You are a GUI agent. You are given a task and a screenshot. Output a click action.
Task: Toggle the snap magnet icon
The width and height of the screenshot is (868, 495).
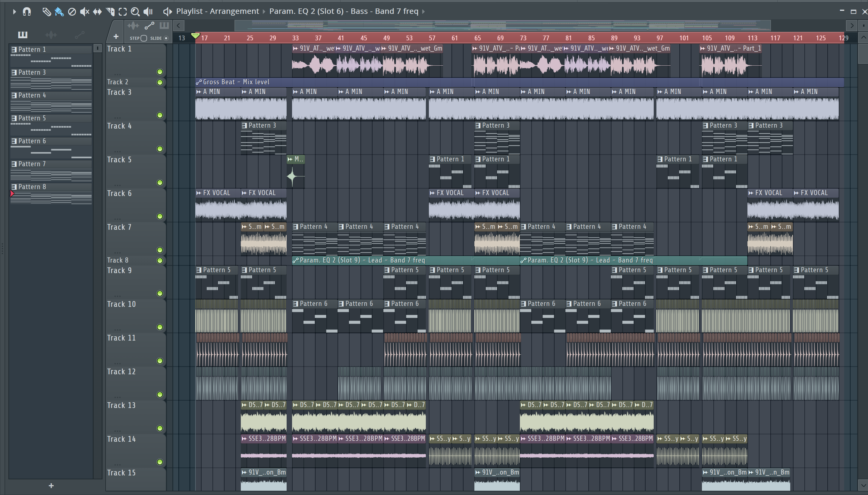pyautogui.click(x=27, y=11)
